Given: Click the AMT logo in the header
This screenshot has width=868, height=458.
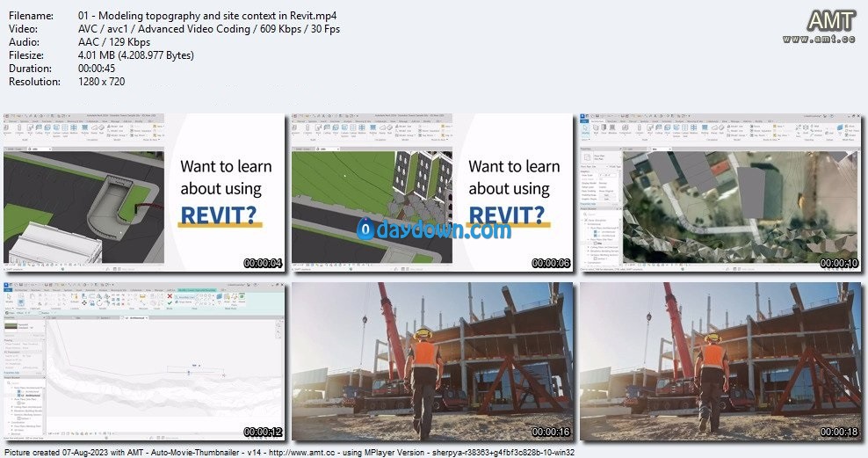Looking at the screenshot, I should click(820, 26).
